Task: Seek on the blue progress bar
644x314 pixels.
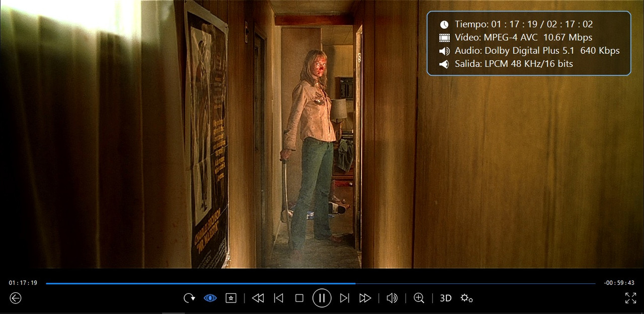Action: click(320, 283)
